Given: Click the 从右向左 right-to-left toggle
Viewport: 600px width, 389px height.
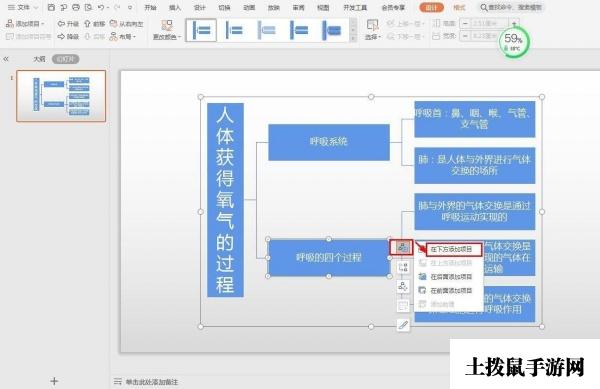Looking at the screenshot, I should pos(126,24).
